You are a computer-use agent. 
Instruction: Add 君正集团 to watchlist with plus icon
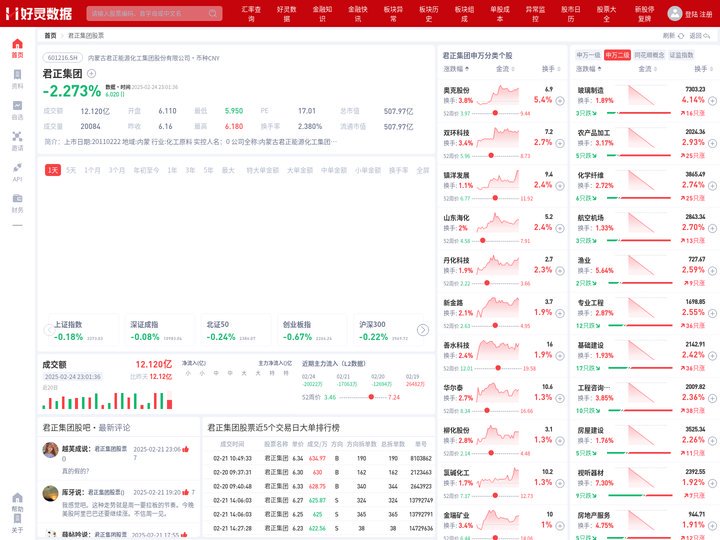(91, 73)
